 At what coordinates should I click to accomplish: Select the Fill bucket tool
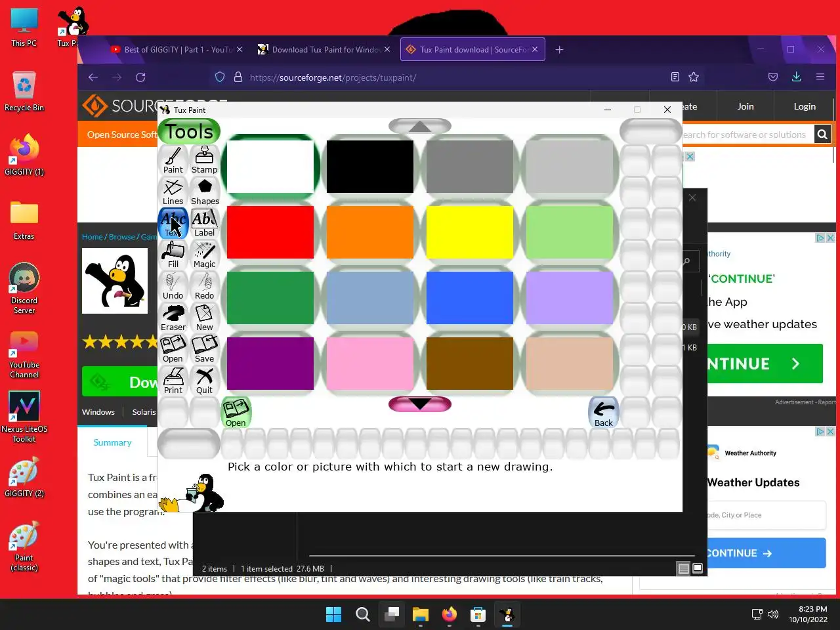point(173,255)
